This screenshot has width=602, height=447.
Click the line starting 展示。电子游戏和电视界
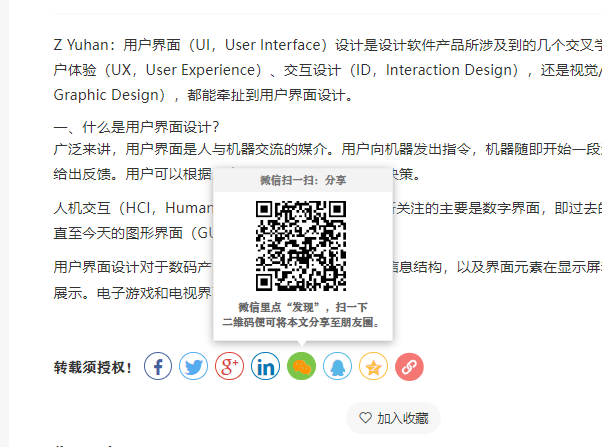[132, 293]
